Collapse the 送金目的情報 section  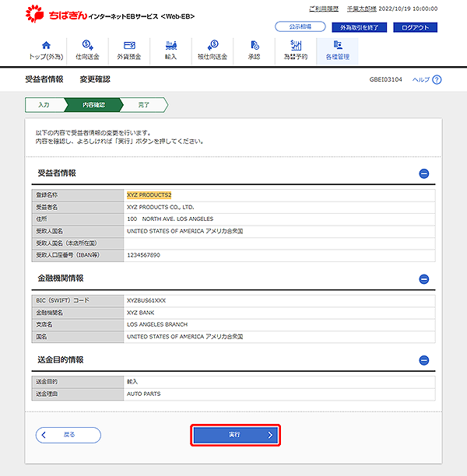[424, 360]
